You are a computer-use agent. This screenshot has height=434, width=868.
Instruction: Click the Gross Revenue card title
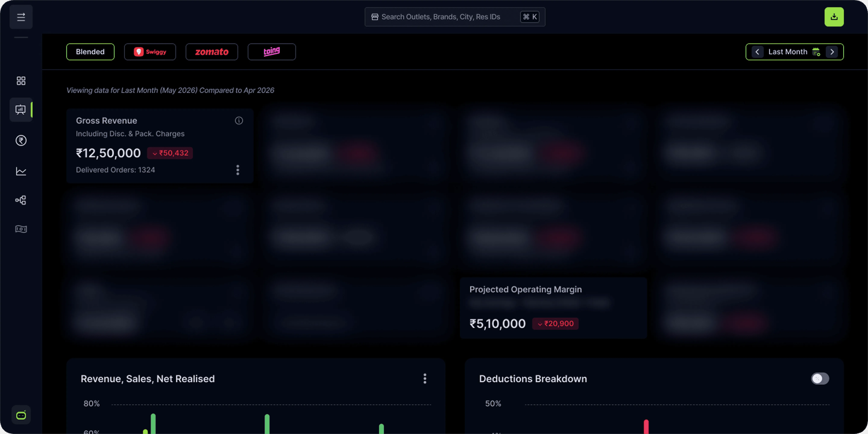(x=107, y=121)
